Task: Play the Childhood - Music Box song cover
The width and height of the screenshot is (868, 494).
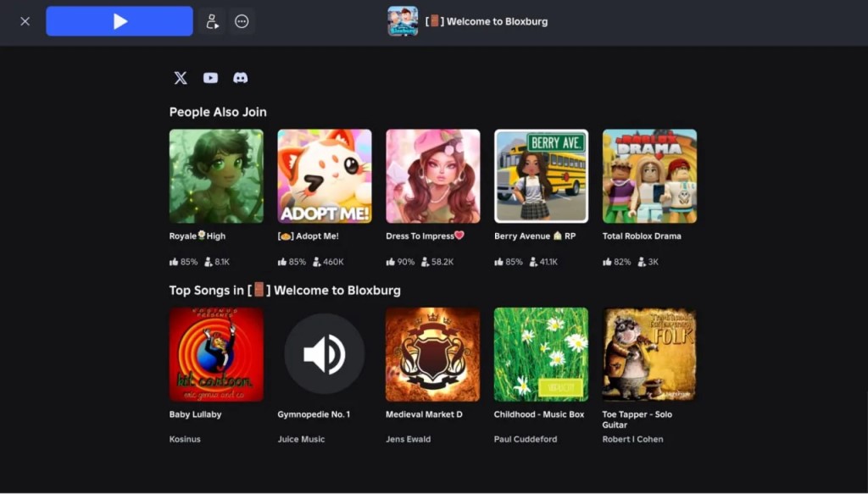Action: 542,354
